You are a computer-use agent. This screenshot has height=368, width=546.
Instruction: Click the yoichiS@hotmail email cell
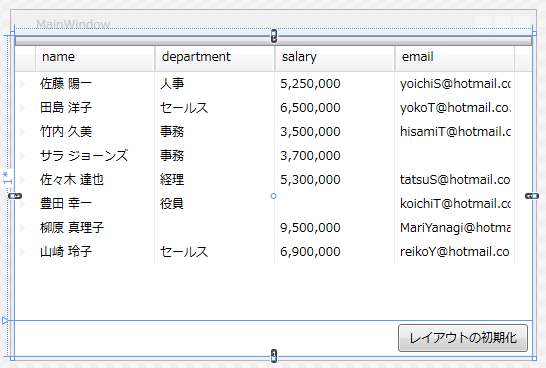tap(455, 84)
